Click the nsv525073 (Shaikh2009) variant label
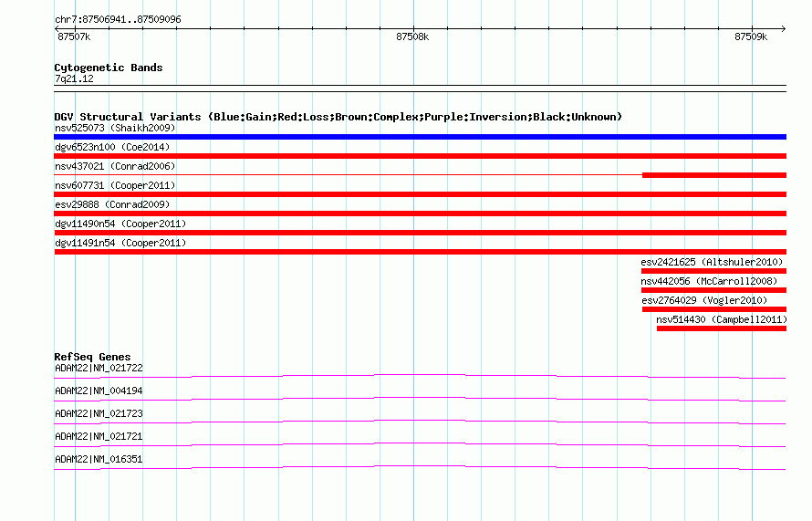812x521 pixels. [x=115, y=128]
